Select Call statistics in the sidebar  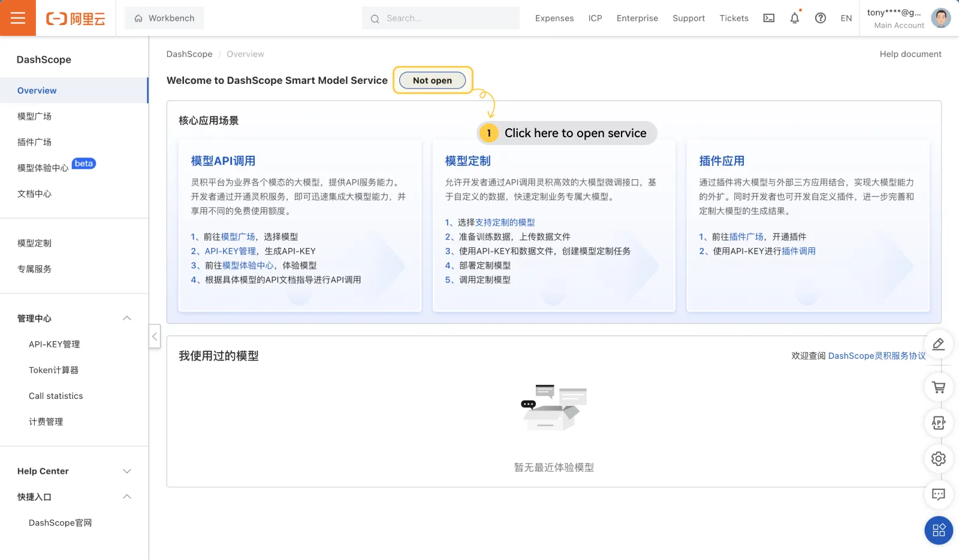tap(56, 396)
